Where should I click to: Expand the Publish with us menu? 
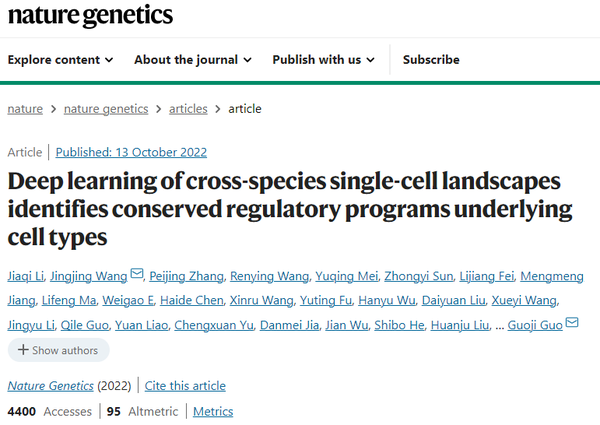click(323, 60)
